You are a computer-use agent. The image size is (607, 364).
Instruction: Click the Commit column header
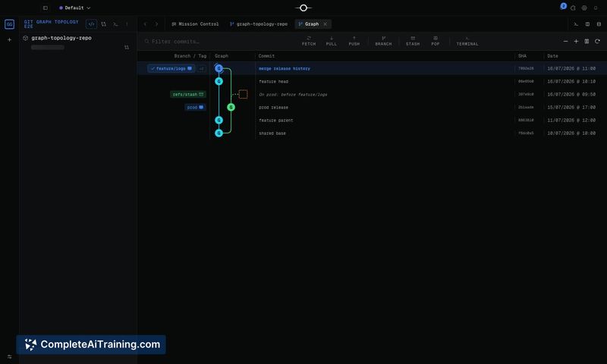266,56
